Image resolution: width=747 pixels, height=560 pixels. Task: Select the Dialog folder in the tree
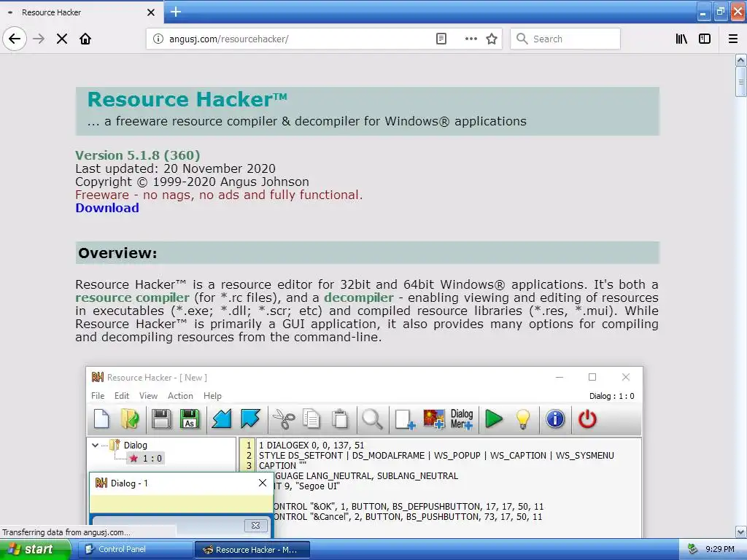point(129,446)
